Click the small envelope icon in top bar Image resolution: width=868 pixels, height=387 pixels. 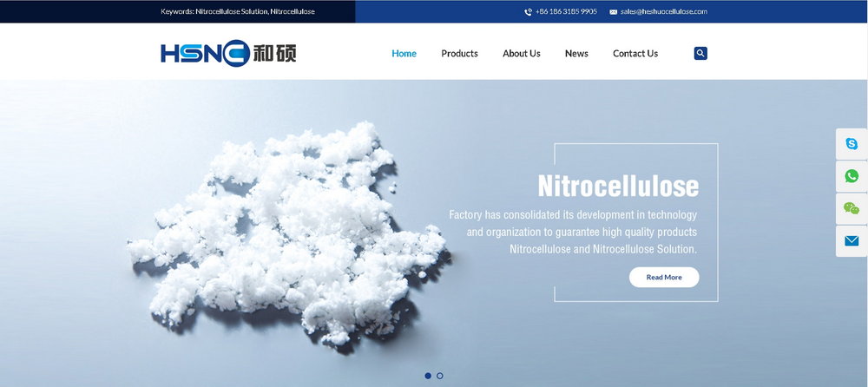[x=614, y=12]
